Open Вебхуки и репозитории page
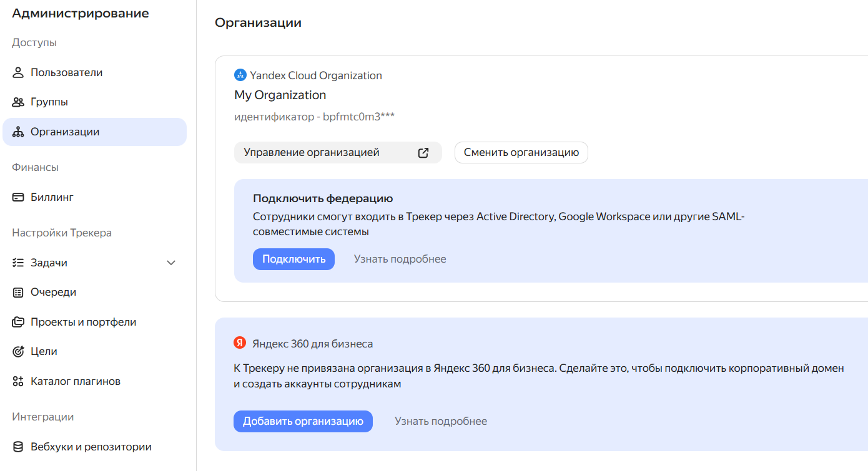 pos(95,447)
